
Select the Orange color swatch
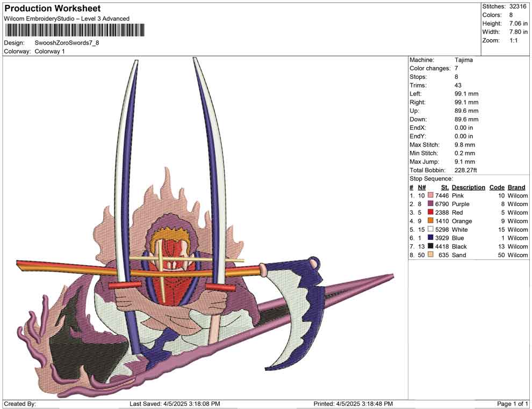(x=430, y=221)
